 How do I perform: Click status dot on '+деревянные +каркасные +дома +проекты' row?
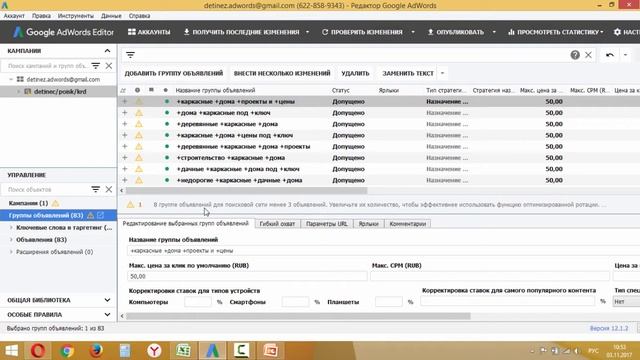pyautogui.click(x=167, y=147)
